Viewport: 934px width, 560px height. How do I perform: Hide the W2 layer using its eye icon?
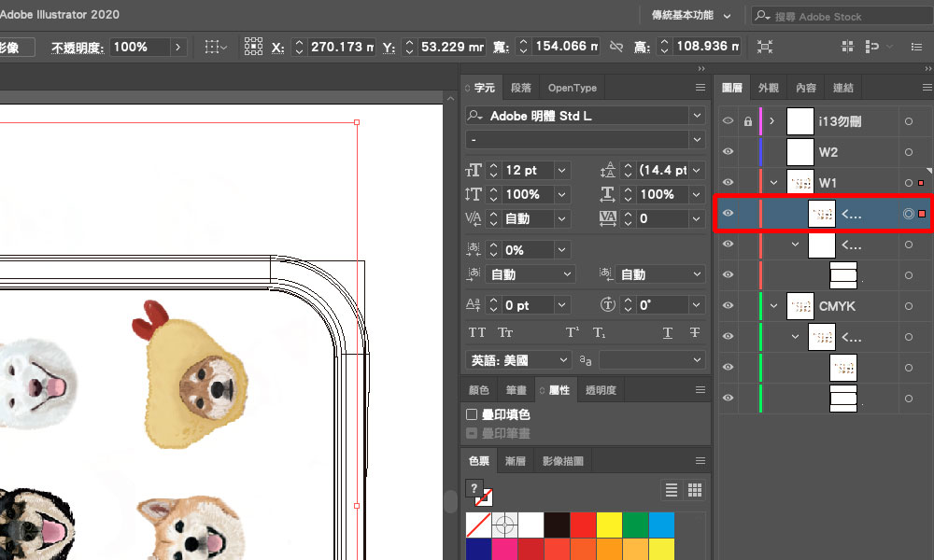coord(729,152)
